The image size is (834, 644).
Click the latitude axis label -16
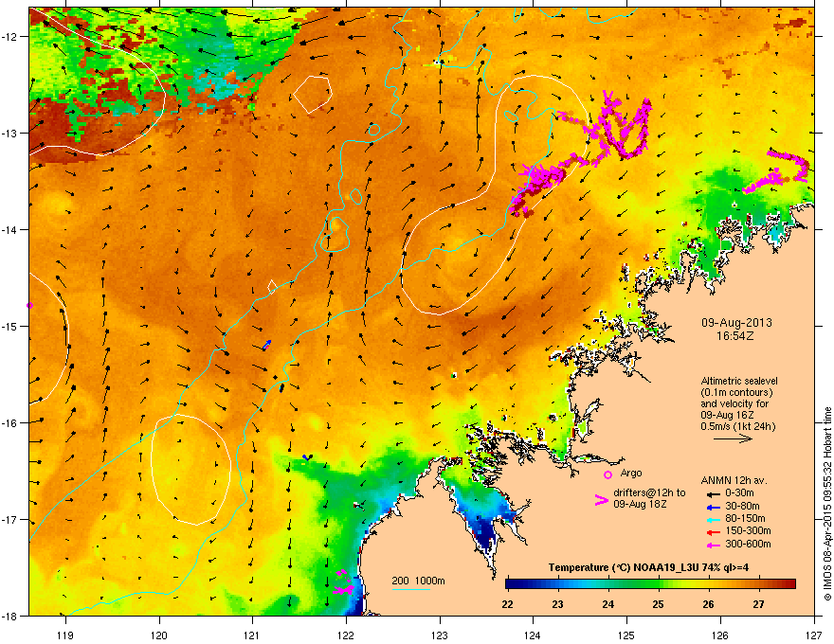pyautogui.click(x=9, y=423)
